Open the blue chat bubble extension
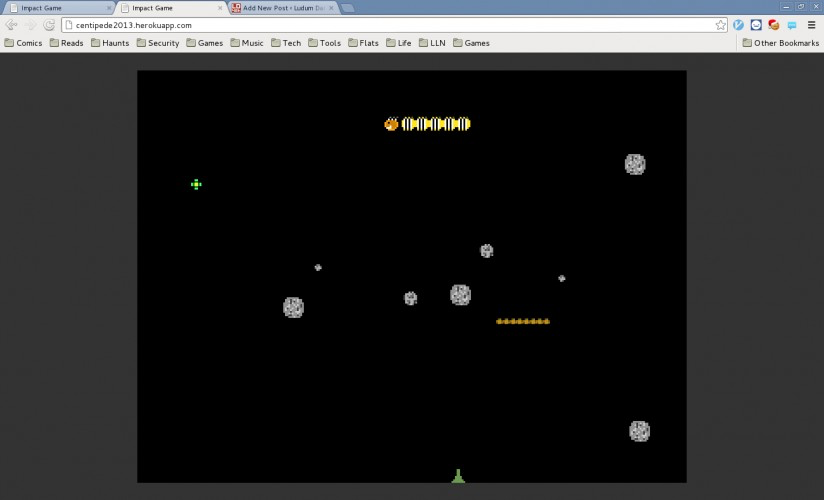This screenshot has width=824, height=500. (791, 25)
